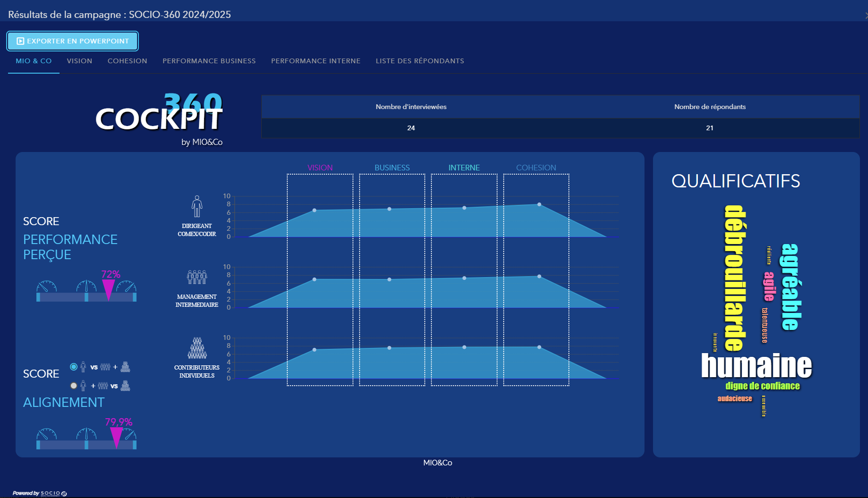Click the interviewees count value 24
Image resolution: width=868 pixels, height=498 pixels.
411,128
